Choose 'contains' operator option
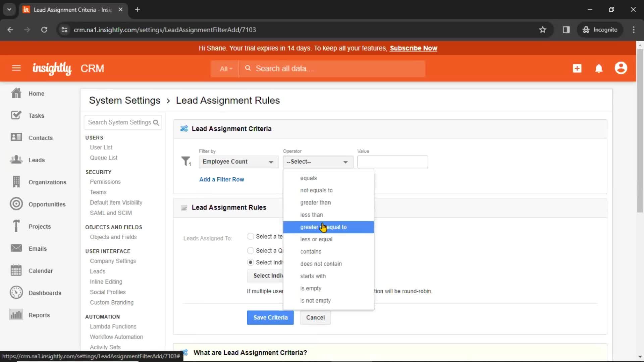The image size is (644, 362). [328, 252]
